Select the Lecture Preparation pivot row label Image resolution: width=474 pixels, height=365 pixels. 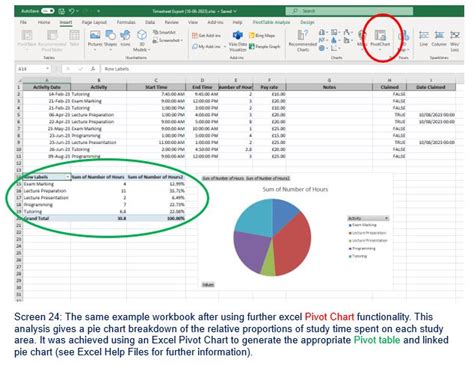(x=45, y=191)
